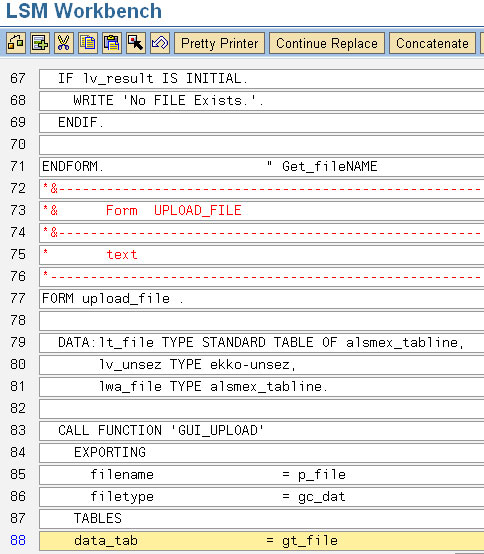Click the insert line icon
This screenshot has width=484, height=554.
pyautogui.click(x=40, y=43)
